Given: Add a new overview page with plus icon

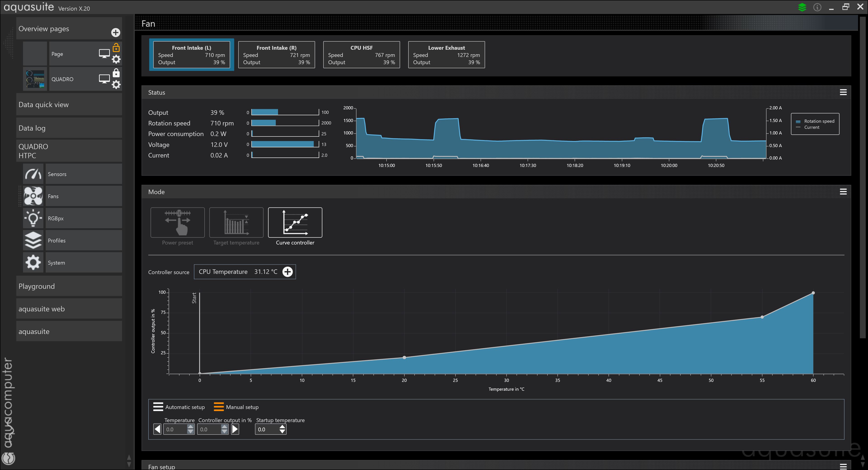Looking at the screenshot, I should click(x=116, y=32).
